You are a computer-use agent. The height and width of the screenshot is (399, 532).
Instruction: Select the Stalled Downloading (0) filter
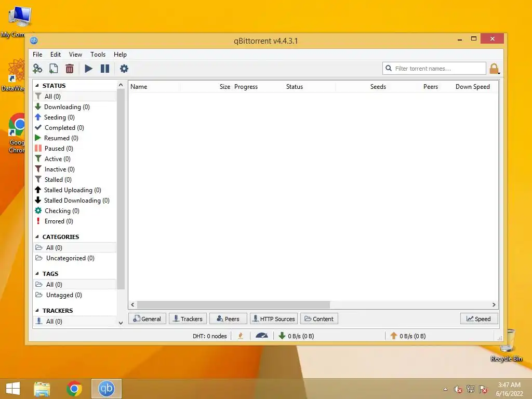(x=75, y=201)
